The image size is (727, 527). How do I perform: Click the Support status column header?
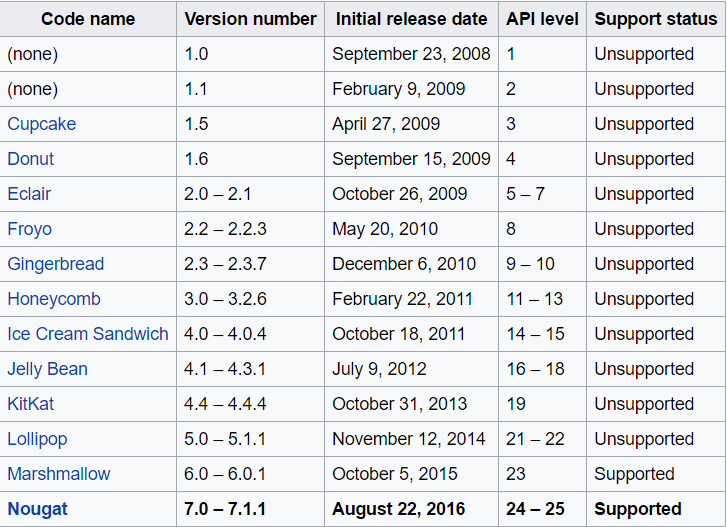(x=656, y=19)
